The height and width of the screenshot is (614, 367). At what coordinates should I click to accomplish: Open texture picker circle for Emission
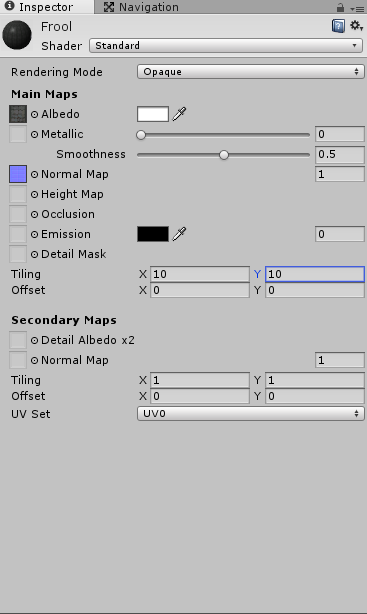point(34,234)
